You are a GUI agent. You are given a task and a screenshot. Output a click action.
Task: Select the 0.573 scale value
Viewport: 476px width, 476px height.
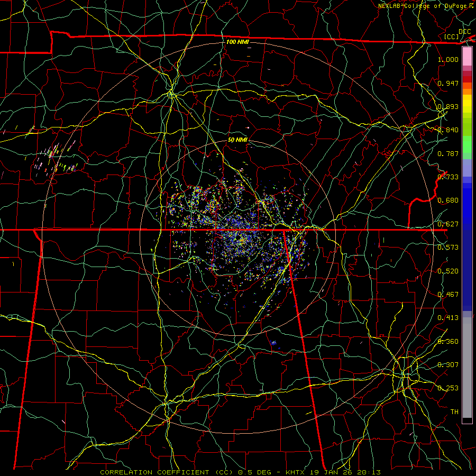pos(448,248)
